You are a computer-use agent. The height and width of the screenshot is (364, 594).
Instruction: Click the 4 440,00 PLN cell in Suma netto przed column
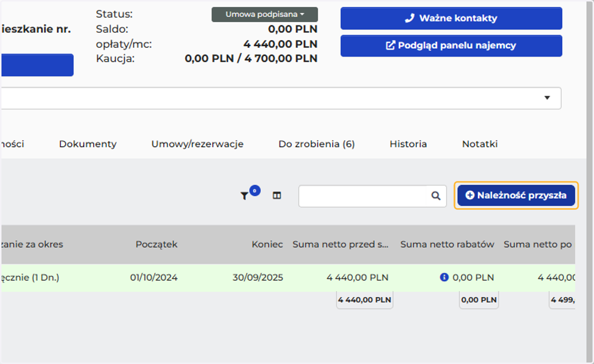coord(357,277)
